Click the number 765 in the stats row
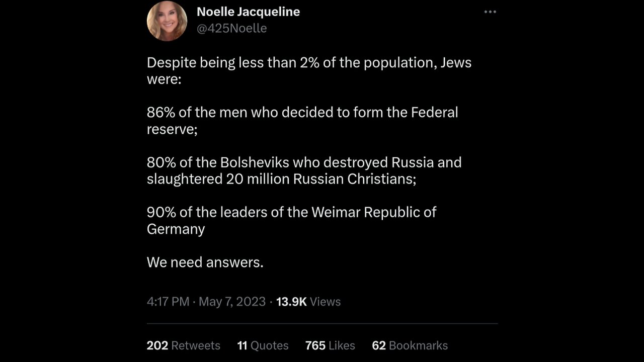The width and height of the screenshot is (644, 362). pos(315,345)
